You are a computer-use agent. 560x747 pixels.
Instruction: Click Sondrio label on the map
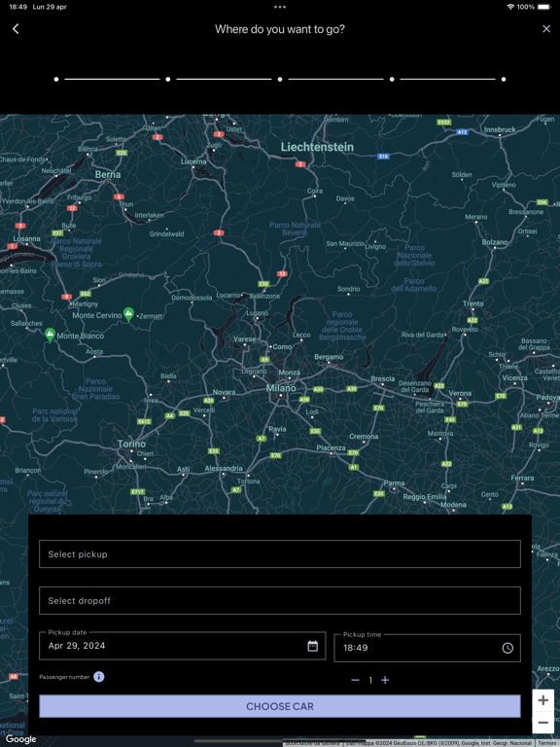349,289
